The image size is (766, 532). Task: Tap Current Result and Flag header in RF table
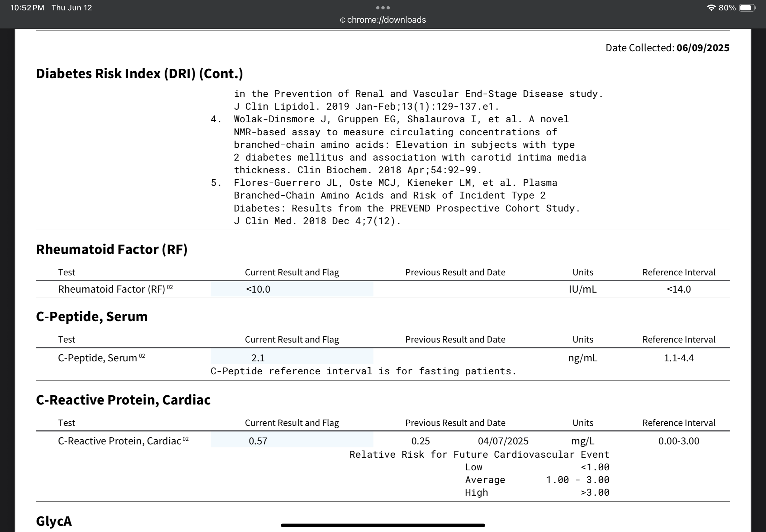292,272
